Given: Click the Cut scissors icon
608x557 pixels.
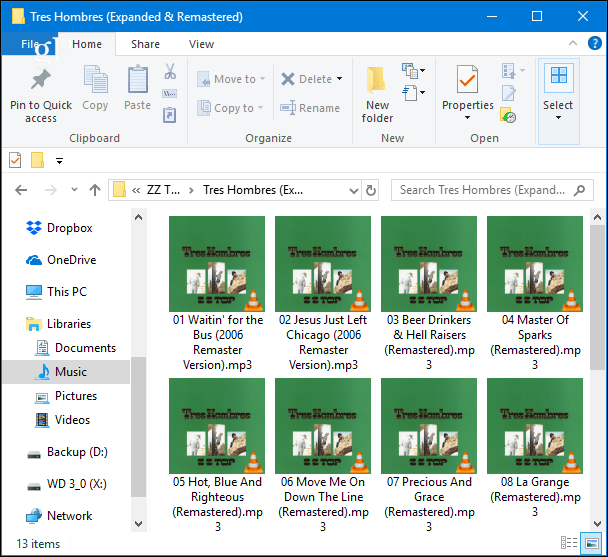Looking at the screenshot, I should click(x=170, y=71).
